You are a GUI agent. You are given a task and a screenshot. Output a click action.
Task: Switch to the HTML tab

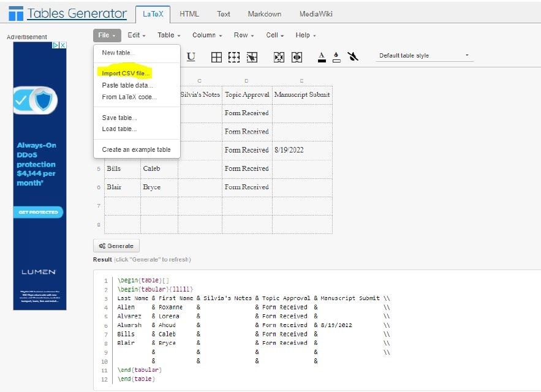point(189,13)
